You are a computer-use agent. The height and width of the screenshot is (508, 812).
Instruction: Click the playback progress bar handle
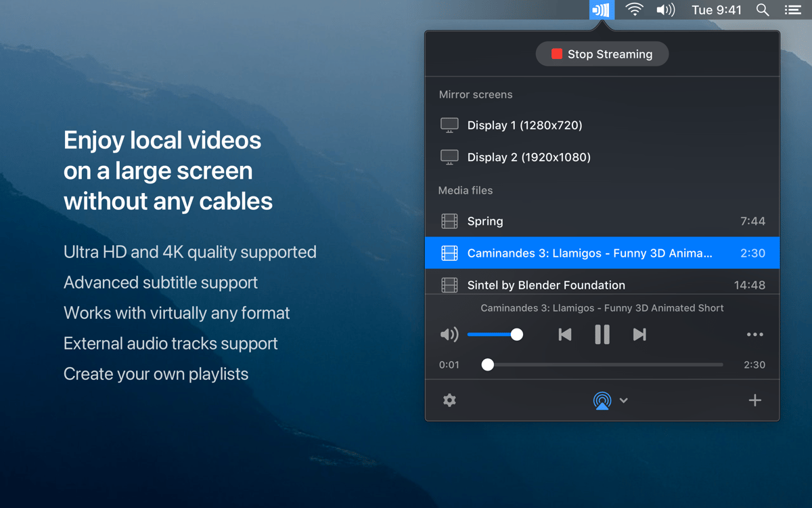pos(487,364)
